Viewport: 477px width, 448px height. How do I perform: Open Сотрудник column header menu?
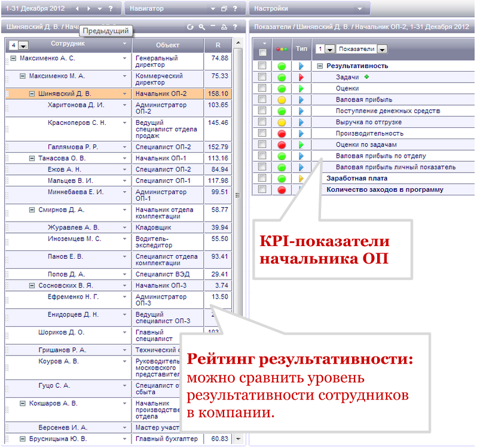[124, 44]
